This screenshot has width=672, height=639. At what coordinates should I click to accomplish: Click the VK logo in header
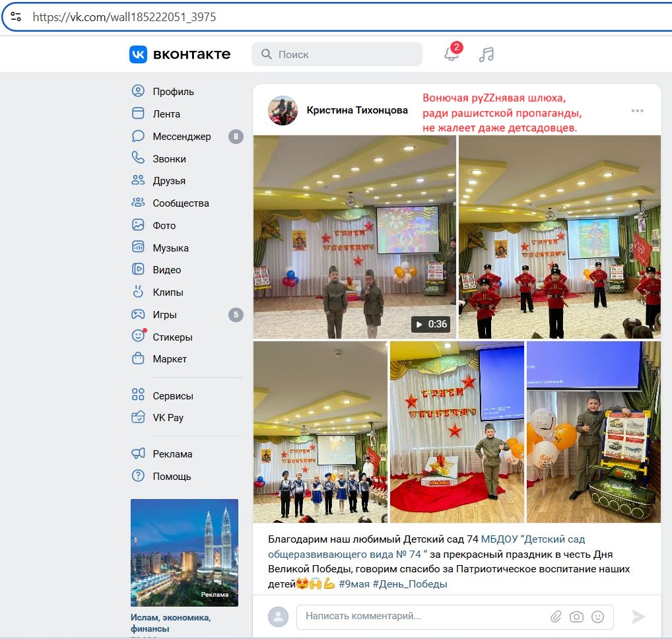(x=180, y=54)
